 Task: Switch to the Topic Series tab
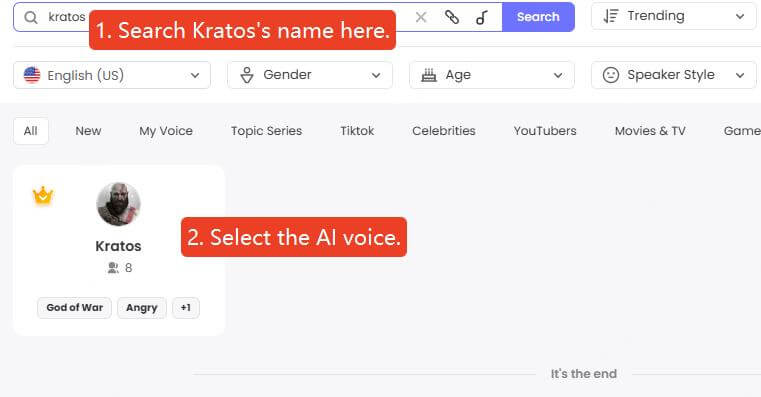(266, 131)
